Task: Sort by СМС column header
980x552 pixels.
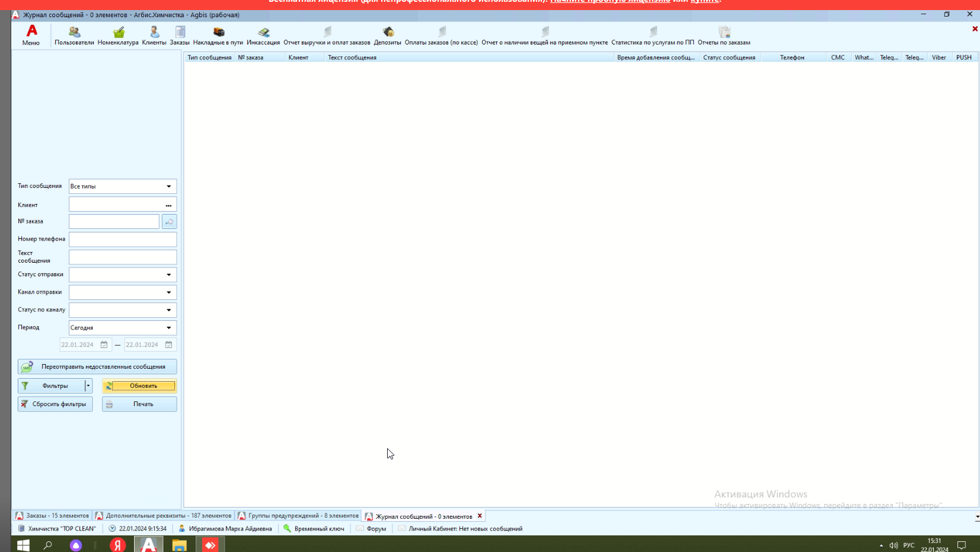Action: (x=838, y=58)
